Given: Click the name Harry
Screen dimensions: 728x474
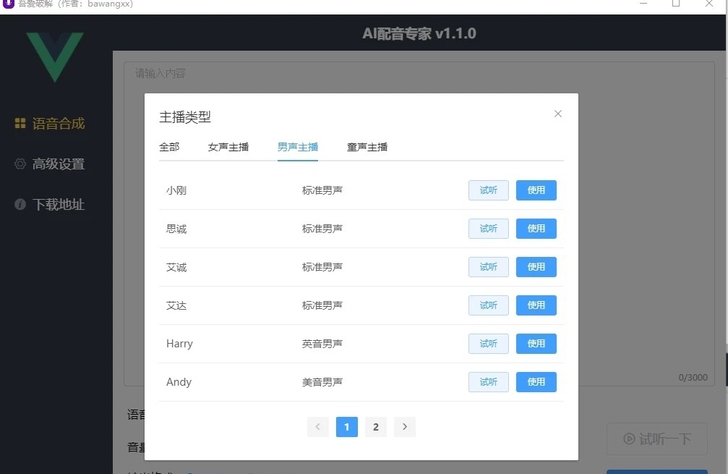Looking at the screenshot, I should [x=179, y=344].
